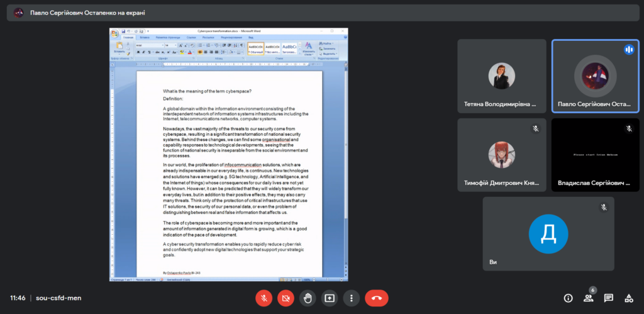Raise hand in the meeting
644x314 pixels.
pos(308,298)
